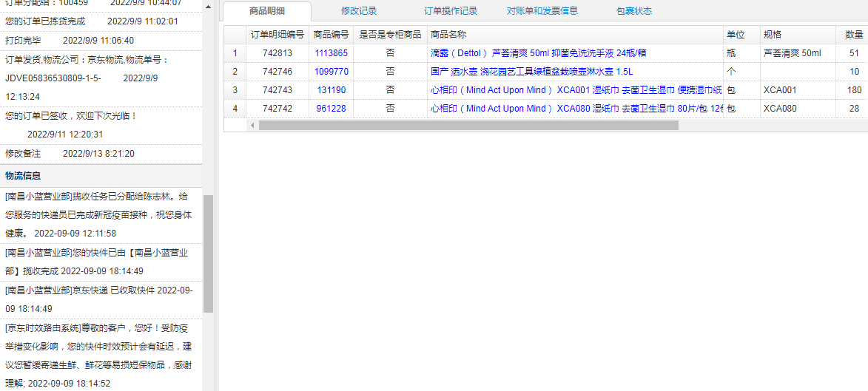
Task: Open the 修改记录 tab
Action: pyautogui.click(x=360, y=11)
